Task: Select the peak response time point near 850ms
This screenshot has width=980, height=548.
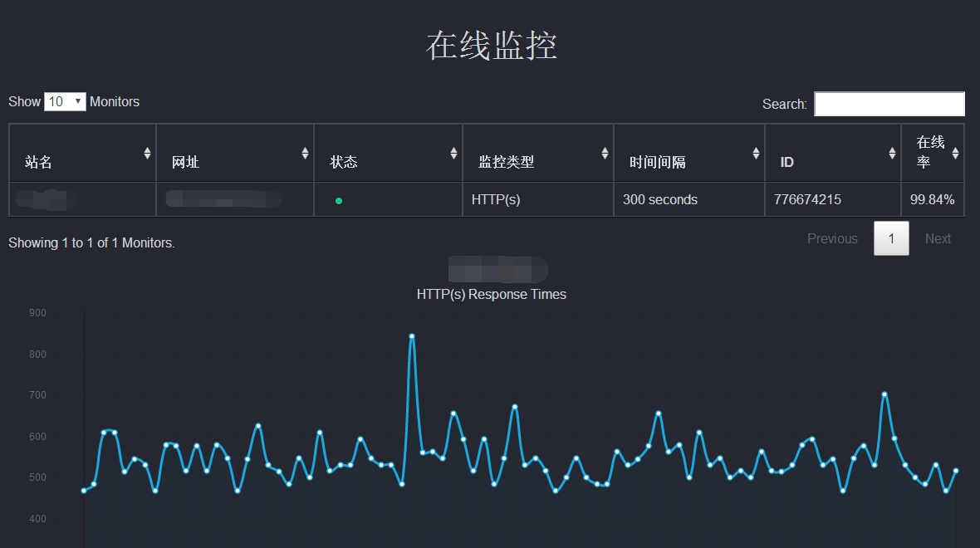Action: pyautogui.click(x=413, y=335)
